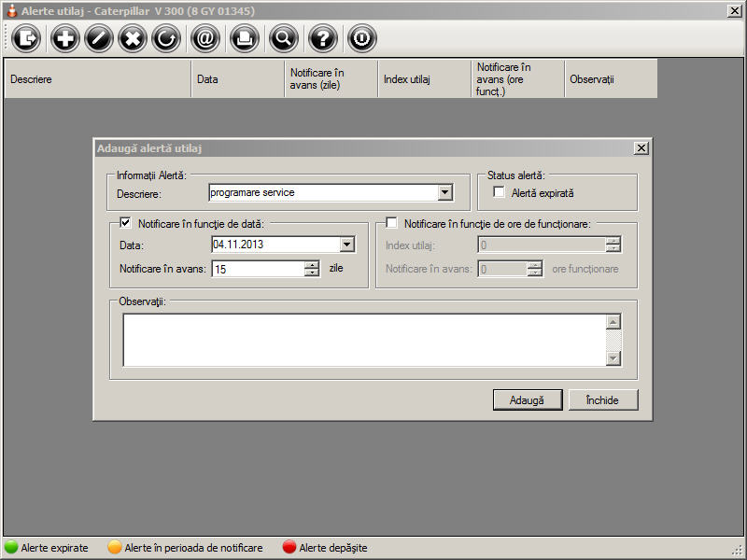The width and height of the screenshot is (747, 560).
Task: Open the Descriere dropdown list
Action: tap(444, 192)
